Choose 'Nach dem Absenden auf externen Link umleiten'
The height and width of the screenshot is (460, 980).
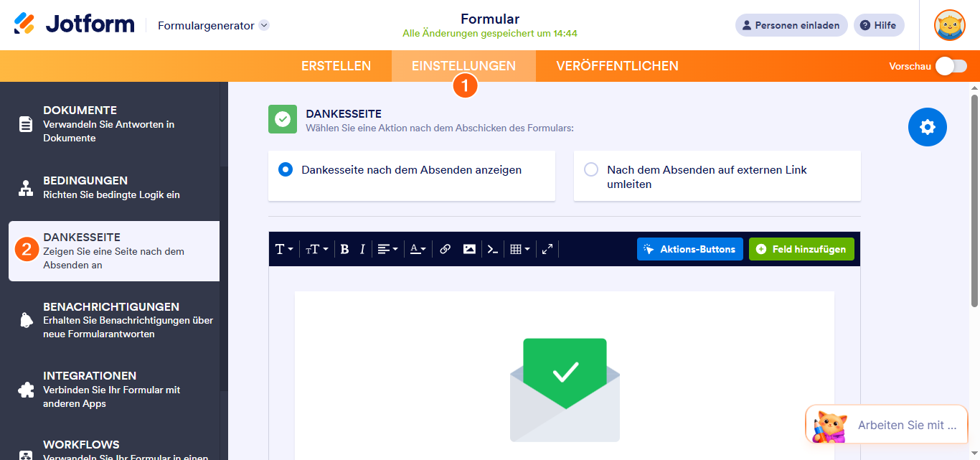pos(590,169)
